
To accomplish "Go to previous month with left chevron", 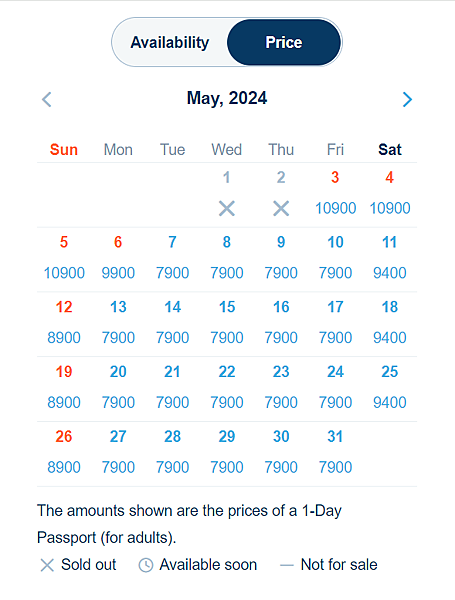I will tap(47, 99).
